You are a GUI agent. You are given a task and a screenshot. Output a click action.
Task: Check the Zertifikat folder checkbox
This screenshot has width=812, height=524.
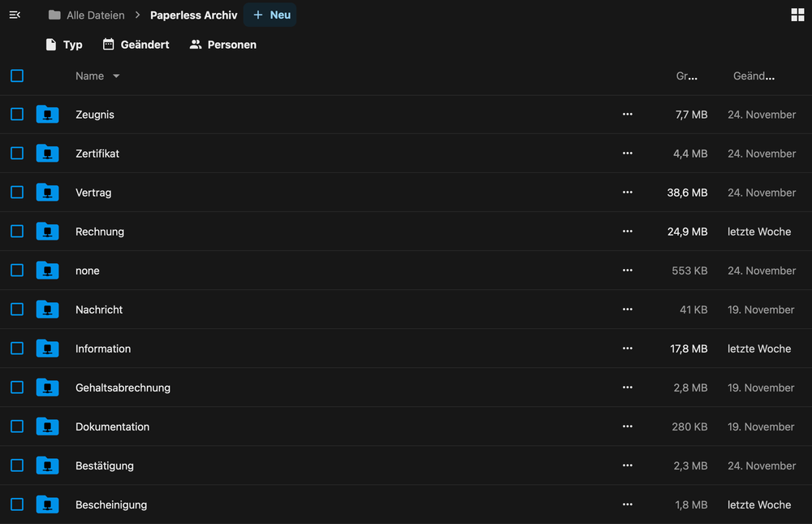point(17,154)
